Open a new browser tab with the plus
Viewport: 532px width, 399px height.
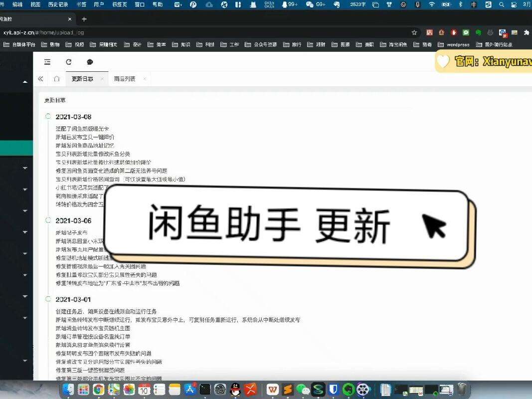click(84, 19)
